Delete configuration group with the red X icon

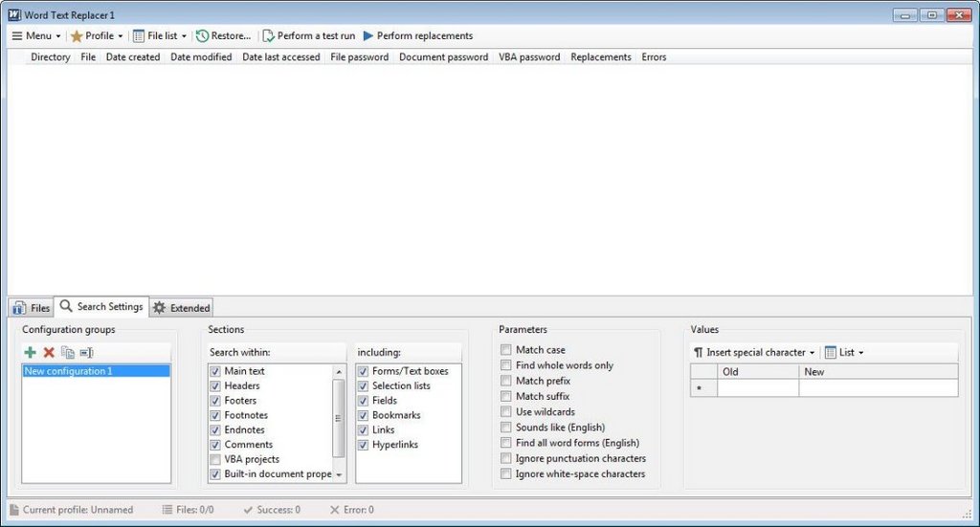(x=49, y=352)
